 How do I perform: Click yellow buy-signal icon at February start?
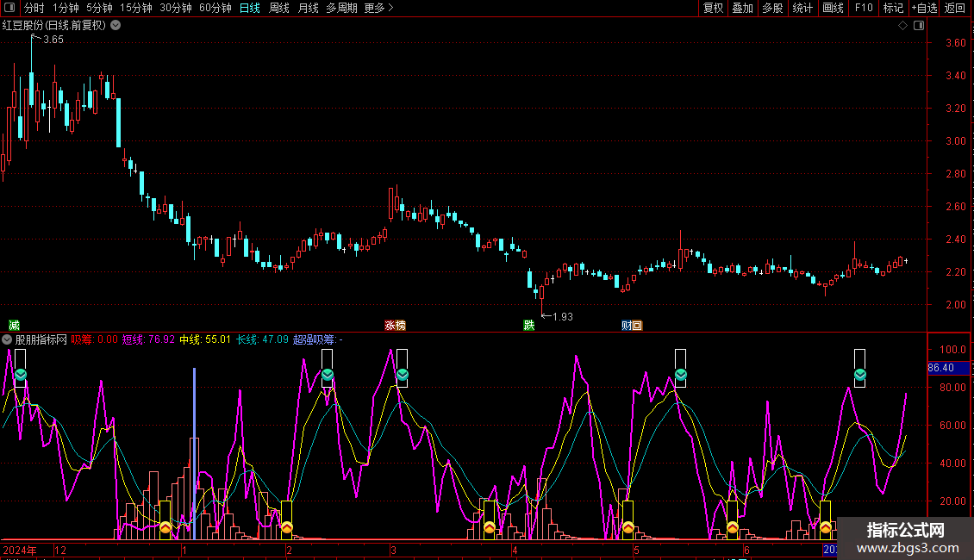(286, 528)
